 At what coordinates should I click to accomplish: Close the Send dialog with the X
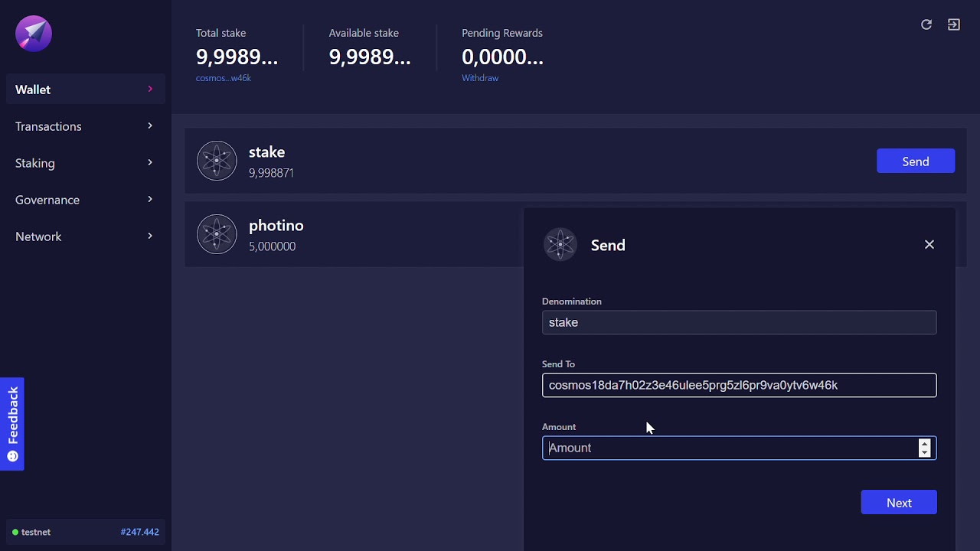pyautogui.click(x=929, y=244)
